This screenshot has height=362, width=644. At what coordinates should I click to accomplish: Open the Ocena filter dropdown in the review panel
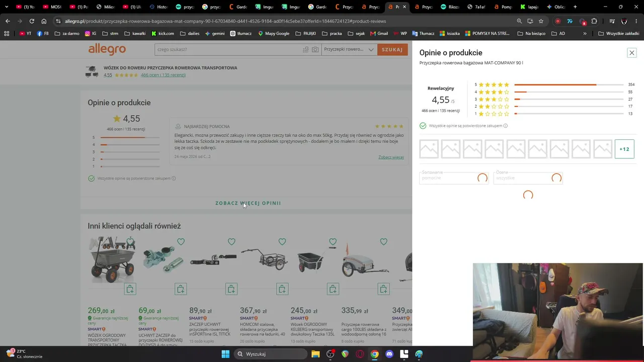click(x=528, y=178)
